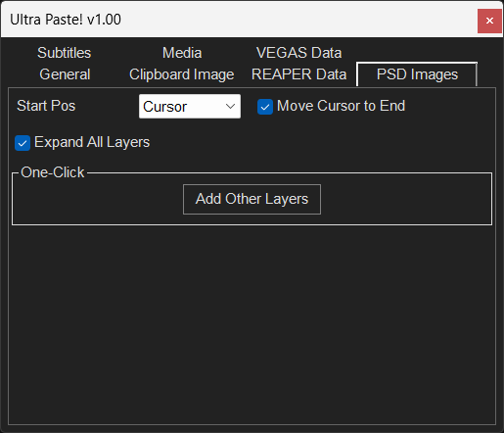Select the PSD Images tab

[417, 74]
